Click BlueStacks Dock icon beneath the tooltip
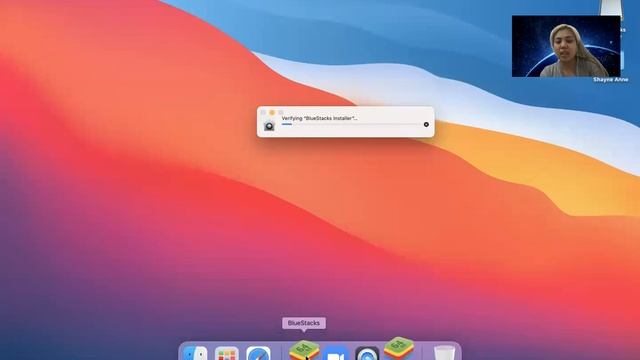Screen dimensions: 640x360 point(304,351)
